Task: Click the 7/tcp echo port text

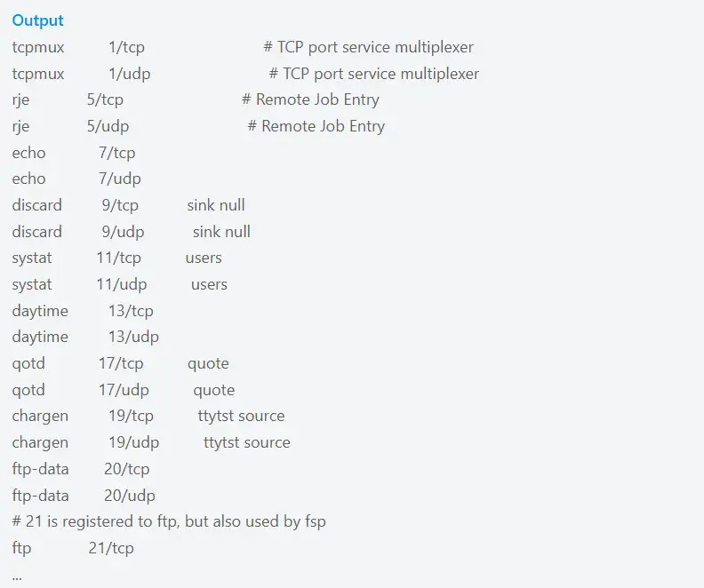Action: (x=116, y=153)
